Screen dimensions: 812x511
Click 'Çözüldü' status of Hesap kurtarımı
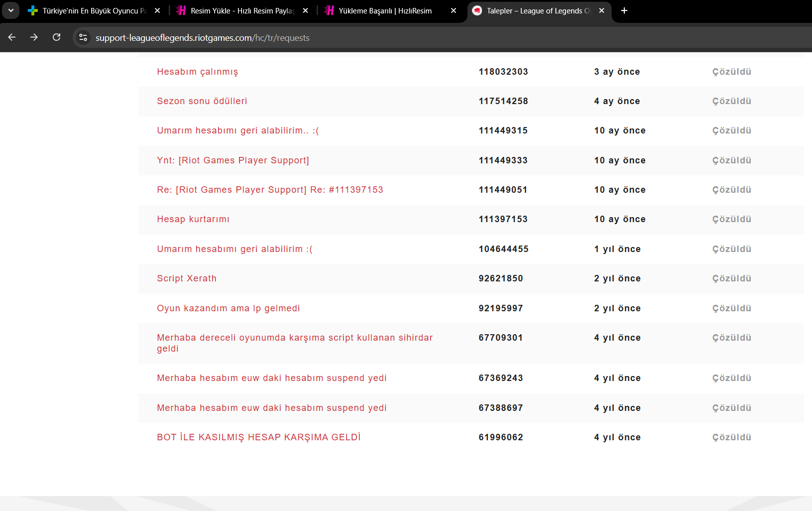point(732,219)
